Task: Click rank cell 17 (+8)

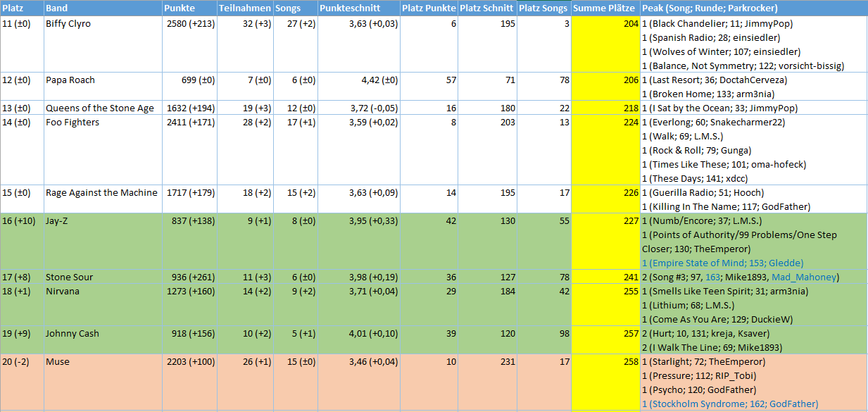Action: (21, 277)
